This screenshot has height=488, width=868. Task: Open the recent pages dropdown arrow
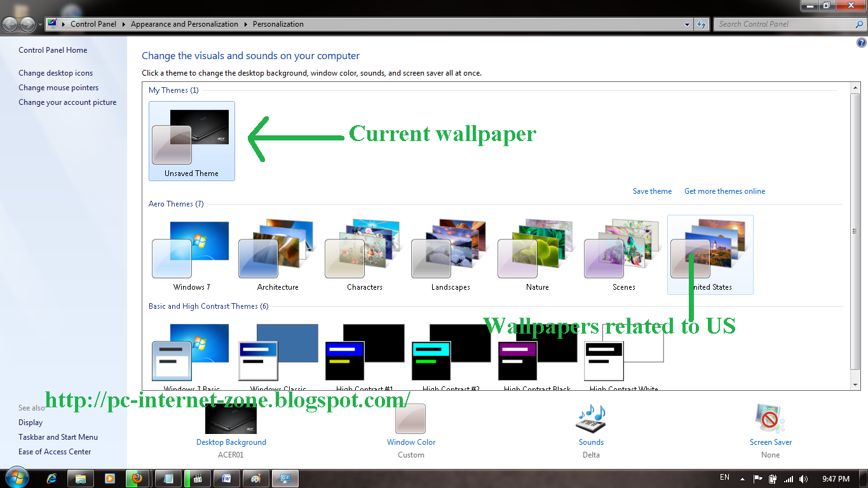(41, 25)
